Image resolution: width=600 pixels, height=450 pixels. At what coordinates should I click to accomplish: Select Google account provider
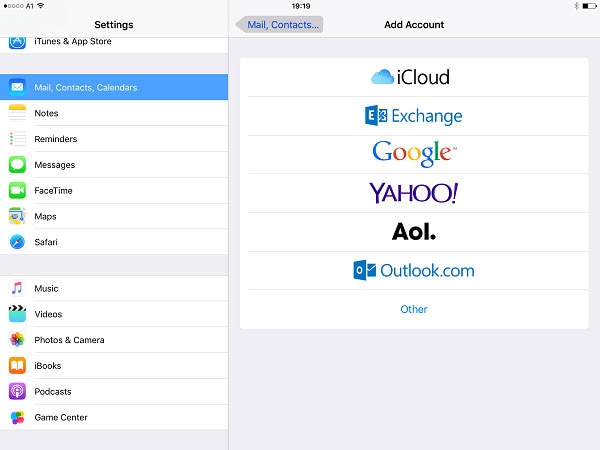pyautogui.click(x=414, y=155)
